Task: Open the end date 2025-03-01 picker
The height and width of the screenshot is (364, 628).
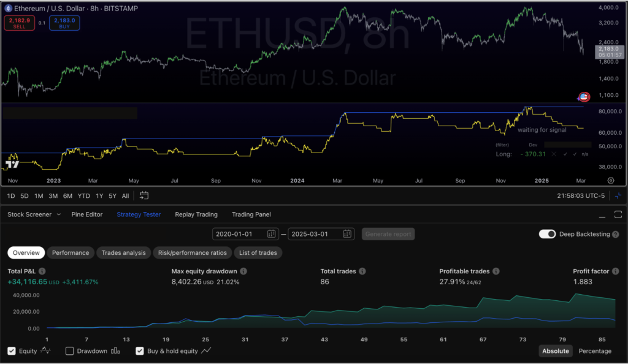Action: [321, 234]
